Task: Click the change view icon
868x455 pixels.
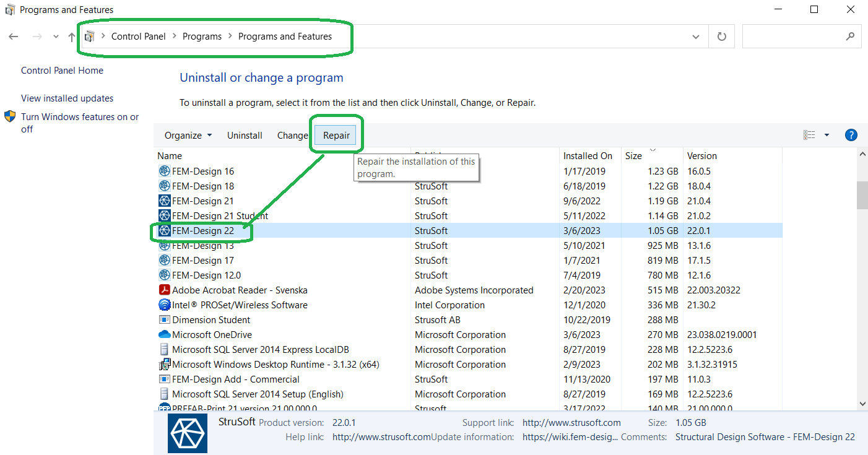Action: point(809,135)
